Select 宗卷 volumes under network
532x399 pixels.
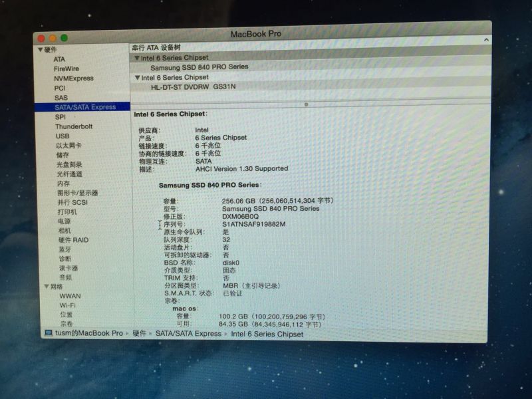pyautogui.click(x=66, y=324)
